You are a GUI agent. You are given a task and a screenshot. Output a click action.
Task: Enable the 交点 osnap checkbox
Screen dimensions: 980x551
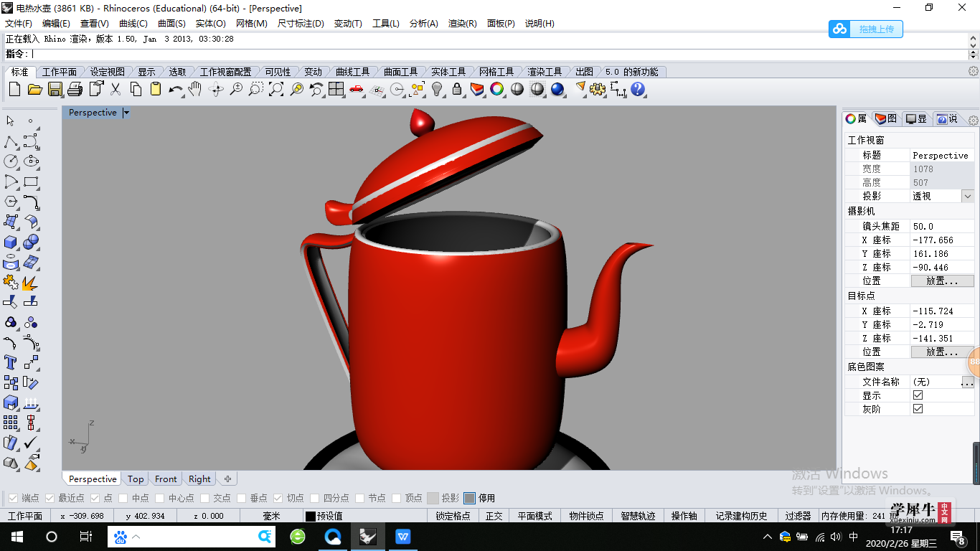205,498
